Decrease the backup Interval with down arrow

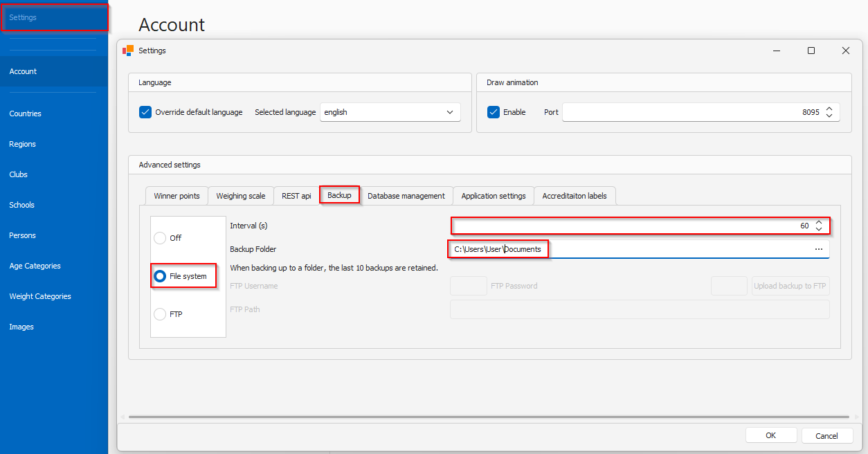[x=819, y=230]
